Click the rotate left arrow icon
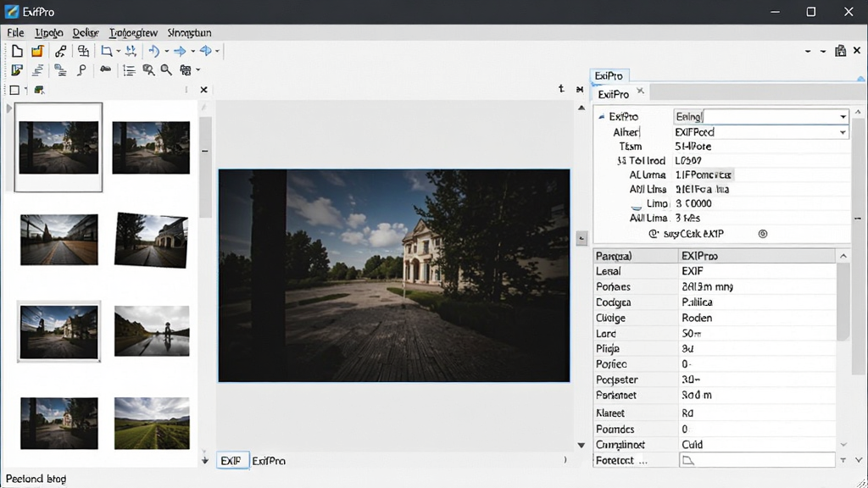Image resolution: width=868 pixels, height=488 pixels. tap(153, 52)
